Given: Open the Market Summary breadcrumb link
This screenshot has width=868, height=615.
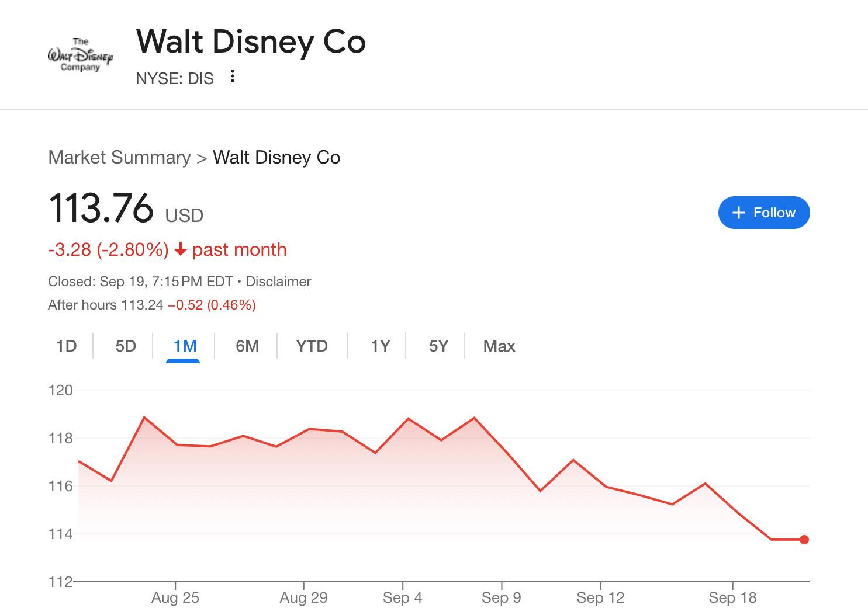Looking at the screenshot, I should (119, 157).
